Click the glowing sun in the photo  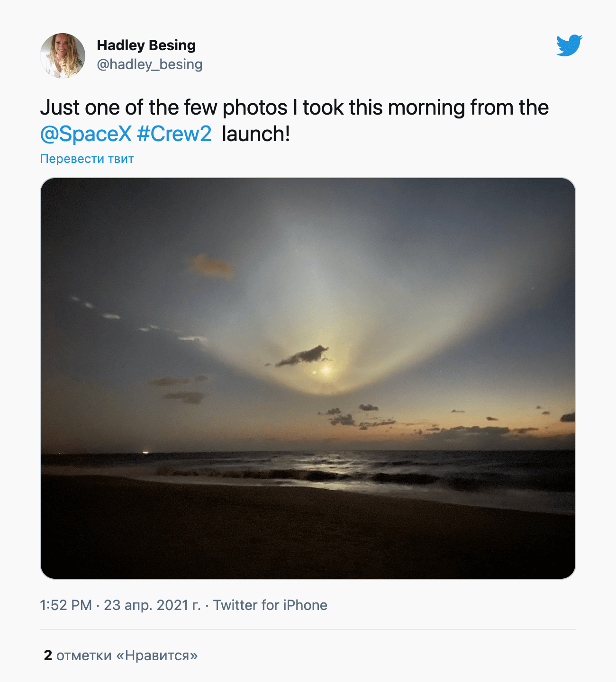tap(326, 369)
